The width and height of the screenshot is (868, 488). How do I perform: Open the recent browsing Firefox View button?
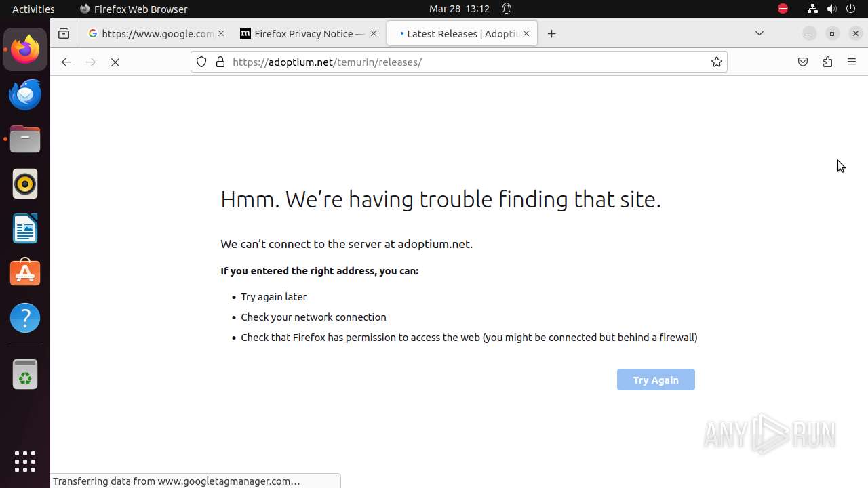64,33
